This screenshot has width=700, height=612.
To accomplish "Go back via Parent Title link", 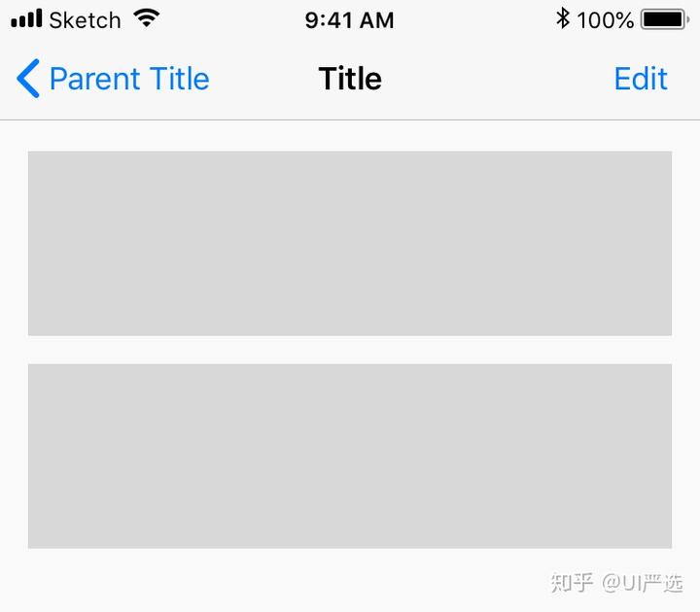I will (129, 79).
